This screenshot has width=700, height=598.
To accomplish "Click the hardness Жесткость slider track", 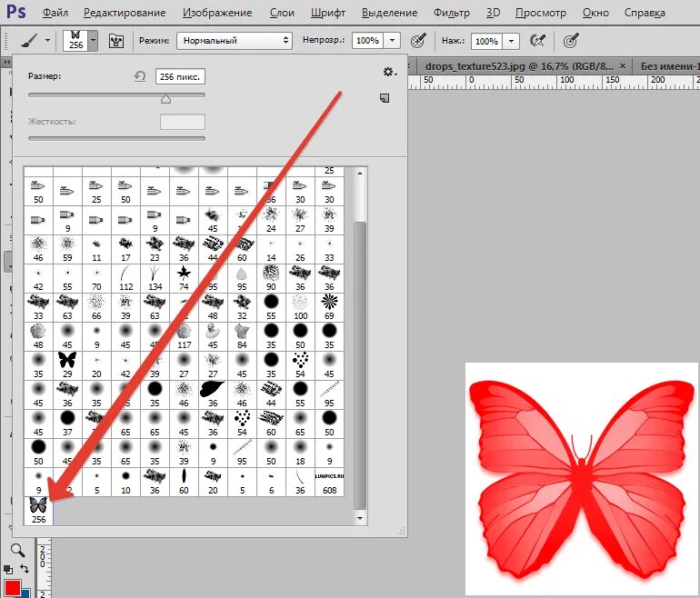I will 116,138.
